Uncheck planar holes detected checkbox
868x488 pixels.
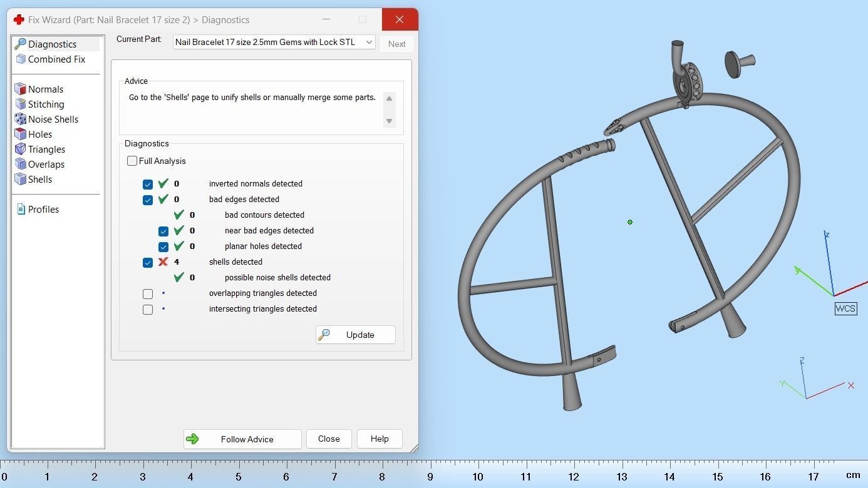tap(163, 247)
